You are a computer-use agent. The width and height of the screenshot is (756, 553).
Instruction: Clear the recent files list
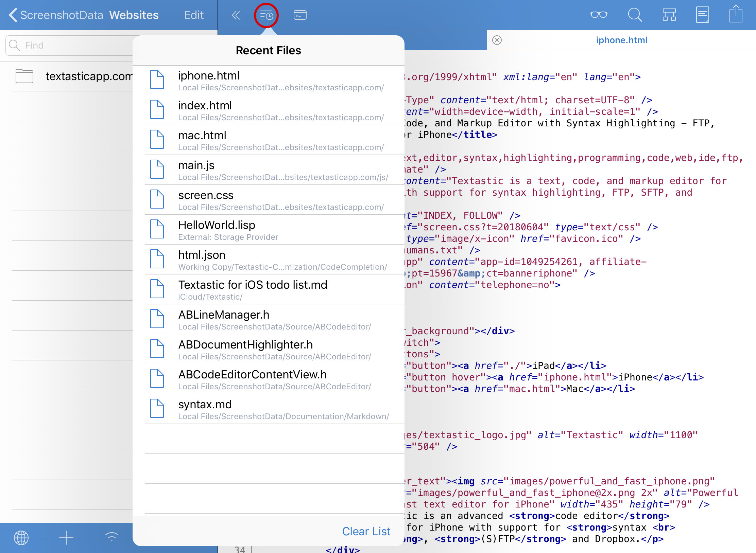(x=366, y=531)
